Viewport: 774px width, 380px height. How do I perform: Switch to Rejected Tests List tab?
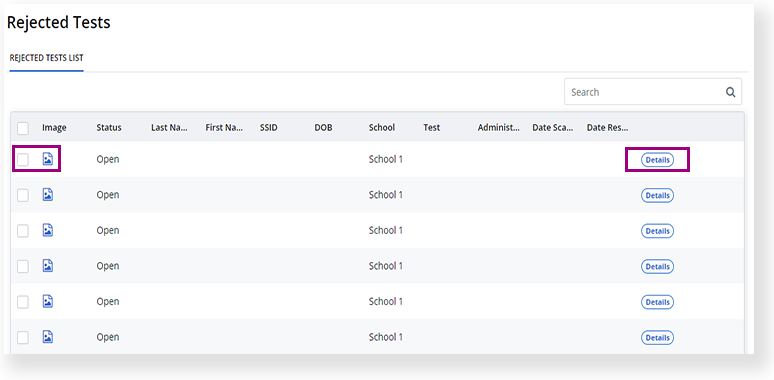tap(46, 58)
